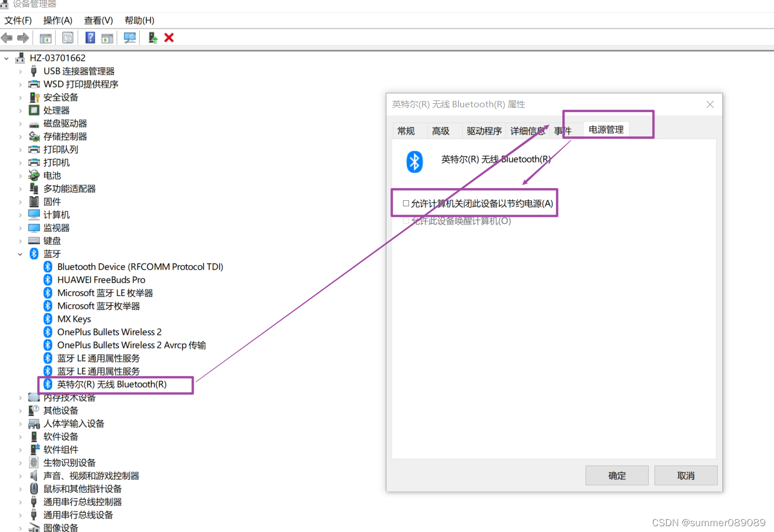Click the 声音、视频和游戏控制器 speaker icon
The image size is (774, 532).
pos(34,476)
